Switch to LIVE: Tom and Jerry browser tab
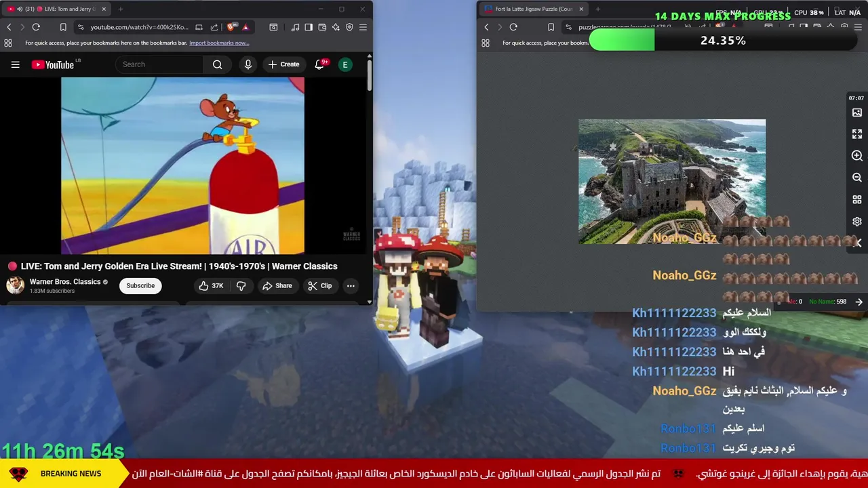 tap(58, 9)
